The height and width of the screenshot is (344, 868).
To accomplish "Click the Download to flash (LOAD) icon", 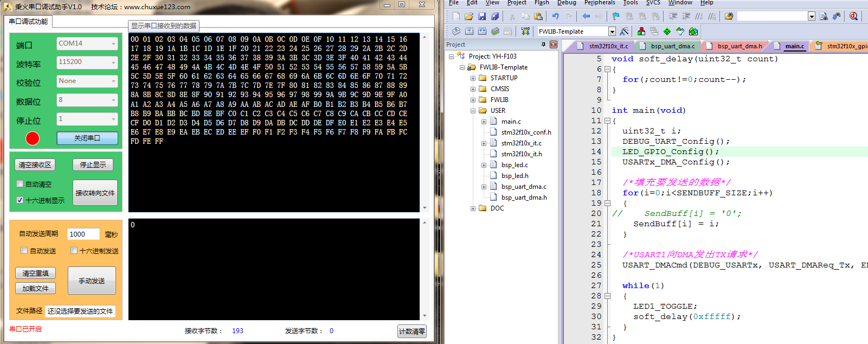I will pos(525,31).
